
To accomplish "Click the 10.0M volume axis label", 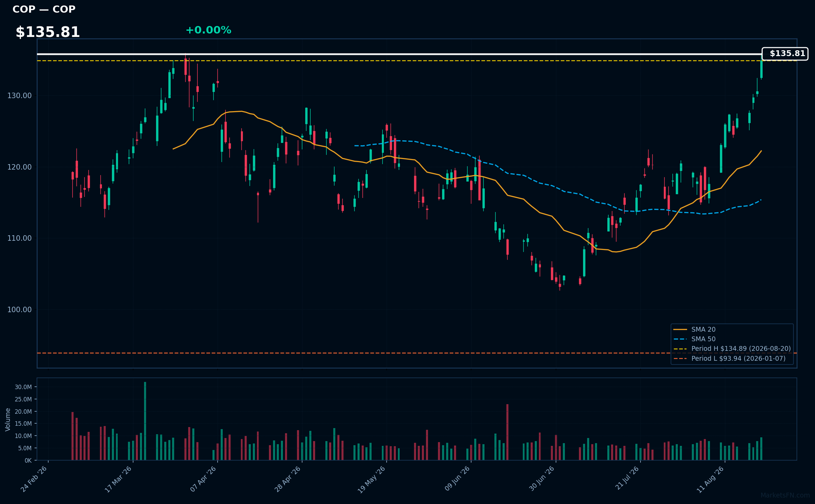I will pyautogui.click(x=23, y=436).
